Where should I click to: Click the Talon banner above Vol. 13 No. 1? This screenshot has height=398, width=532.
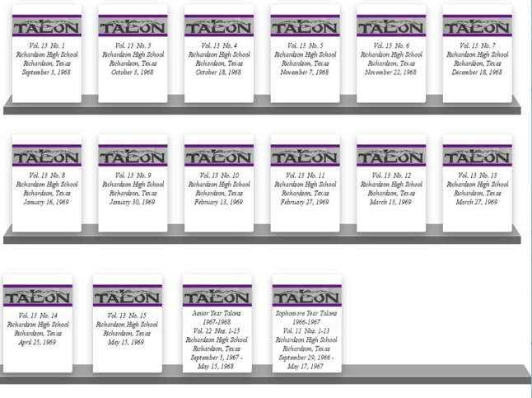pyautogui.click(x=47, y=26)
